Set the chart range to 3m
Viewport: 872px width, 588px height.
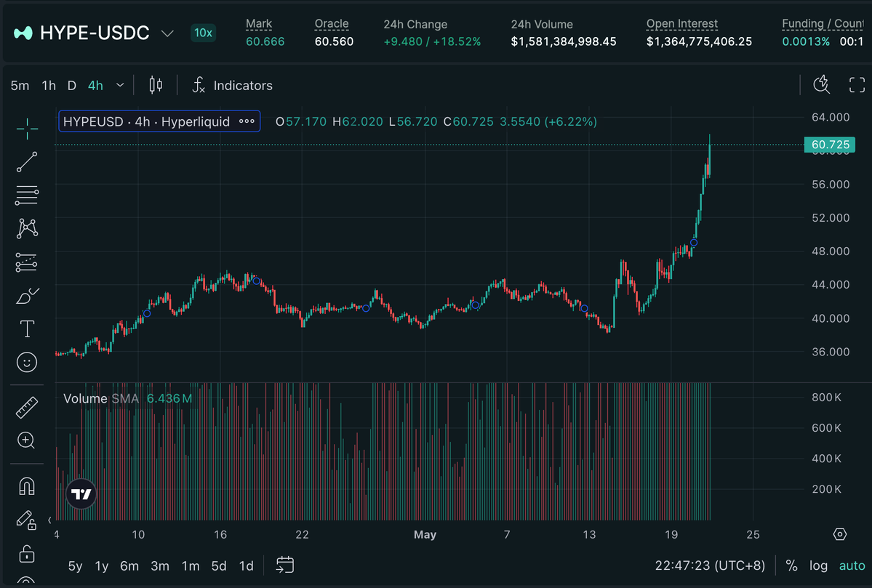pos(160,565)
